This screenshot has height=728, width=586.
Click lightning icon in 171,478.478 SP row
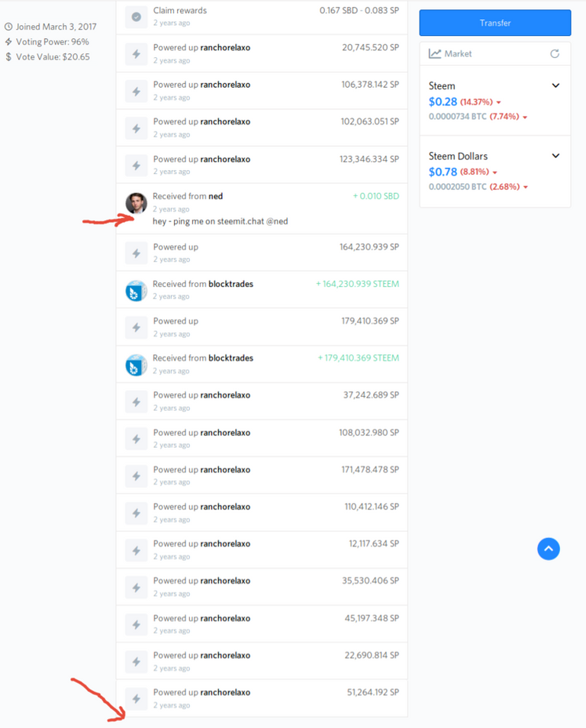(x=136, y=476)
